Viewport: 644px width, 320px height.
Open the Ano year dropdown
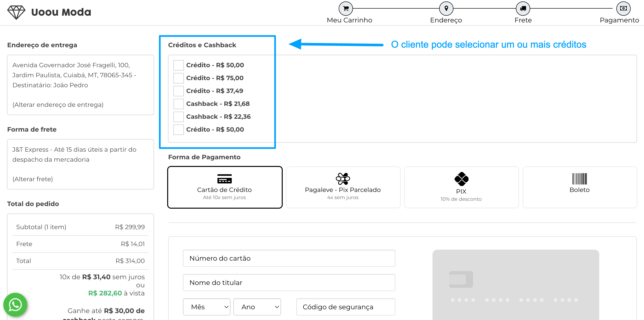click(257, 307)
